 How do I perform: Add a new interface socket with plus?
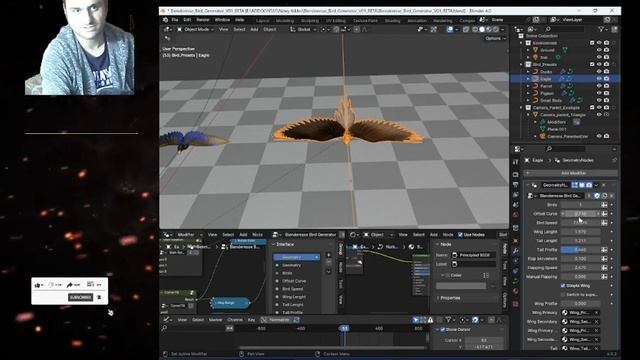[329, 255]
